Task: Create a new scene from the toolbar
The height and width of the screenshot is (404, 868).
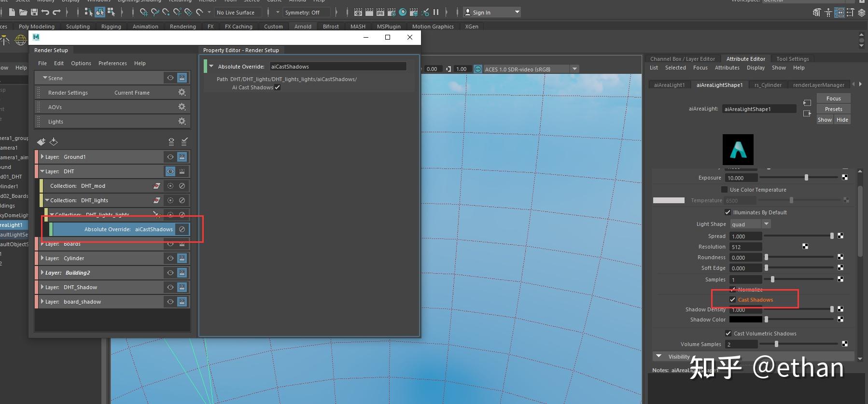Action: tap(12, 12)
